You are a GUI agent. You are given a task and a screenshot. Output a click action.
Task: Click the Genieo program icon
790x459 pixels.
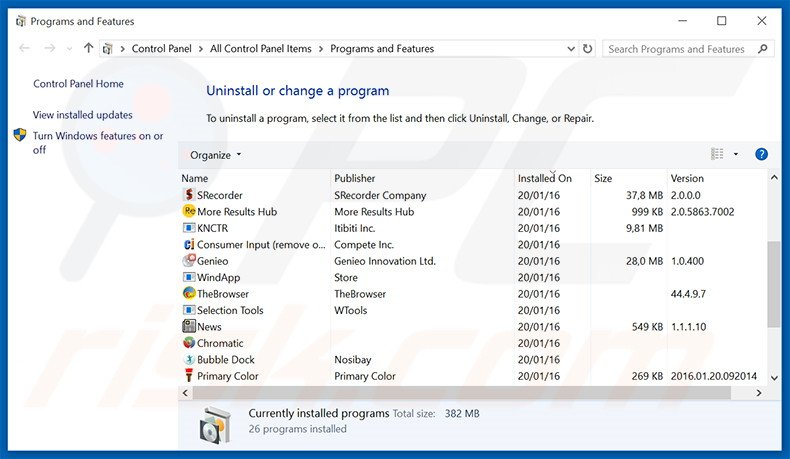(189, 260)
